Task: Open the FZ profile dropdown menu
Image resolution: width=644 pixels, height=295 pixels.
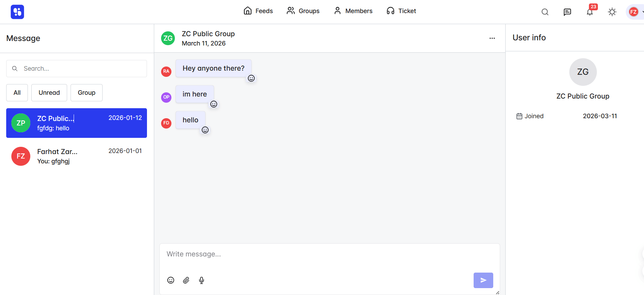Action: [635, 12]
